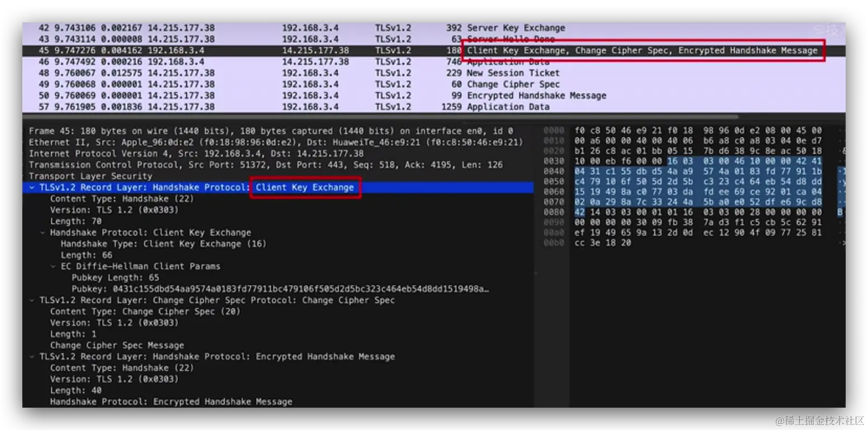Click the Pubkey value line
The image size is (868, 430).
[281, 289]
